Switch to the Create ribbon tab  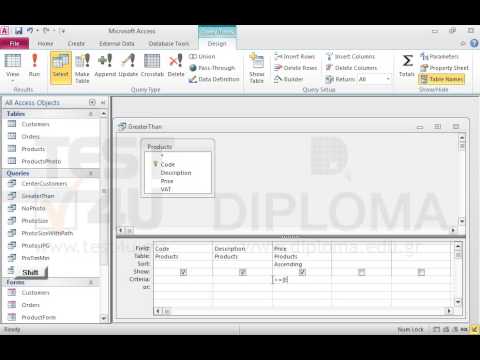click(x=76, y=44)
